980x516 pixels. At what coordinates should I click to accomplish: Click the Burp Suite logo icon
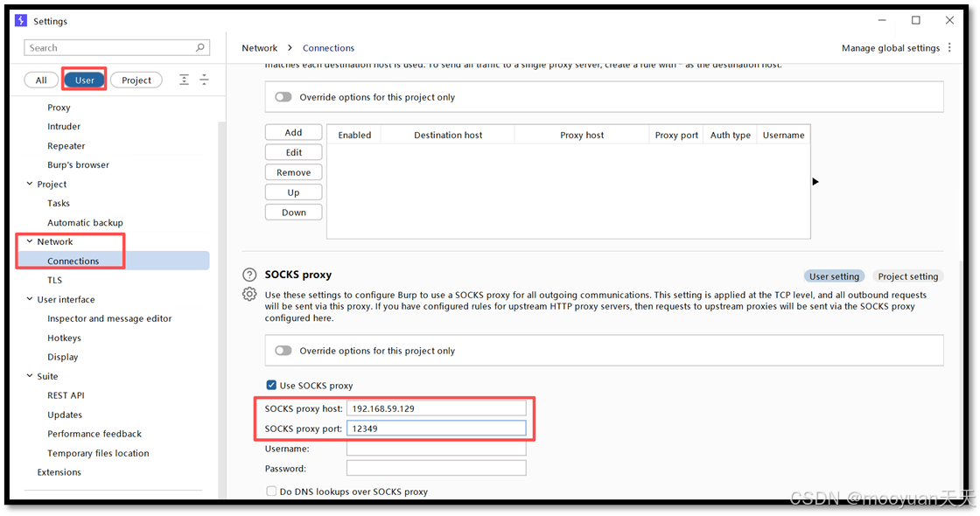tap(21, 21)
